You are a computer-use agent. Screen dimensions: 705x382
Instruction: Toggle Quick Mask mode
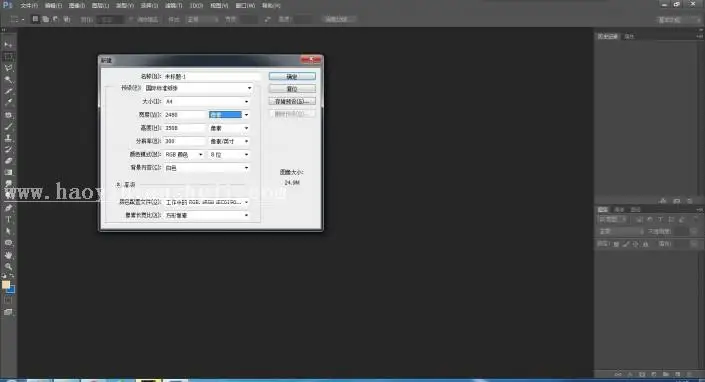[x=8, y=300]
